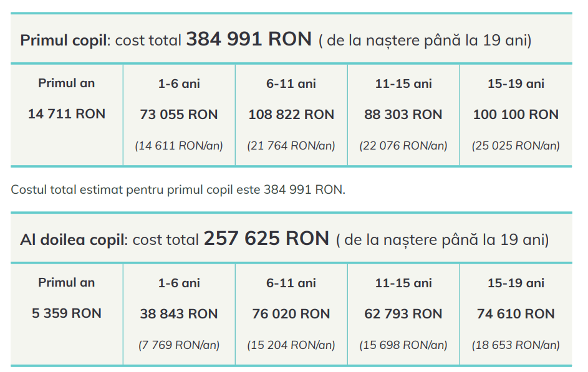Select the 38 843 RON amount
The image size is (588, 372).
coord(179,314)
